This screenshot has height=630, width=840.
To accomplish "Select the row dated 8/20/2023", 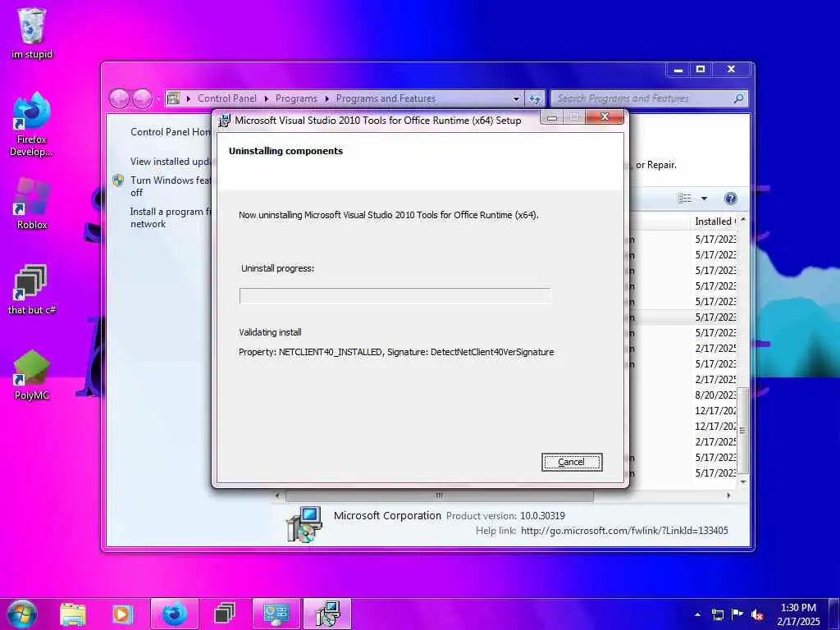I will (715, 395).
